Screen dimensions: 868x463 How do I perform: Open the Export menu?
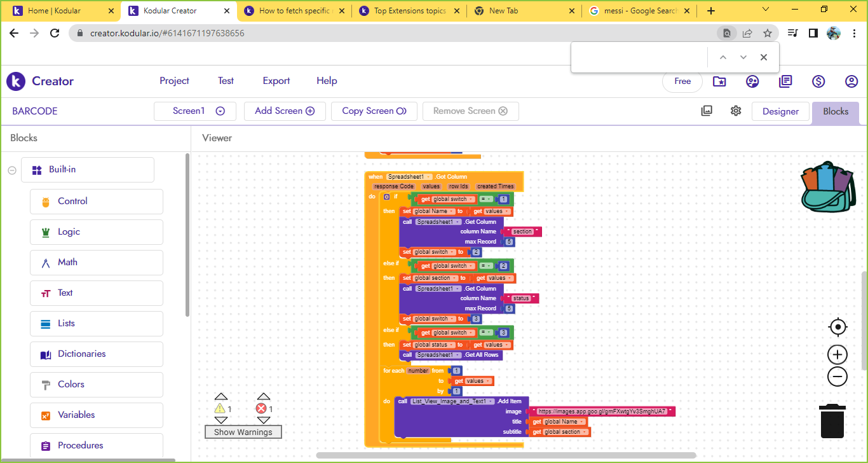pos(276,81)
